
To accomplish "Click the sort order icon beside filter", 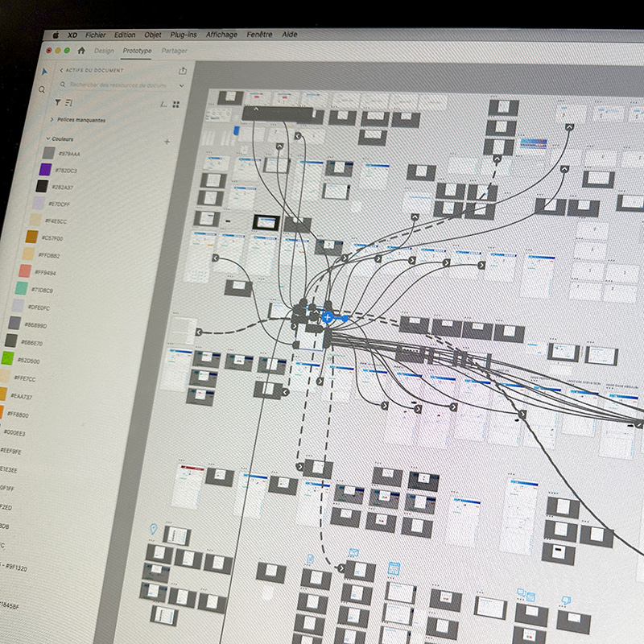I will 68,103.
